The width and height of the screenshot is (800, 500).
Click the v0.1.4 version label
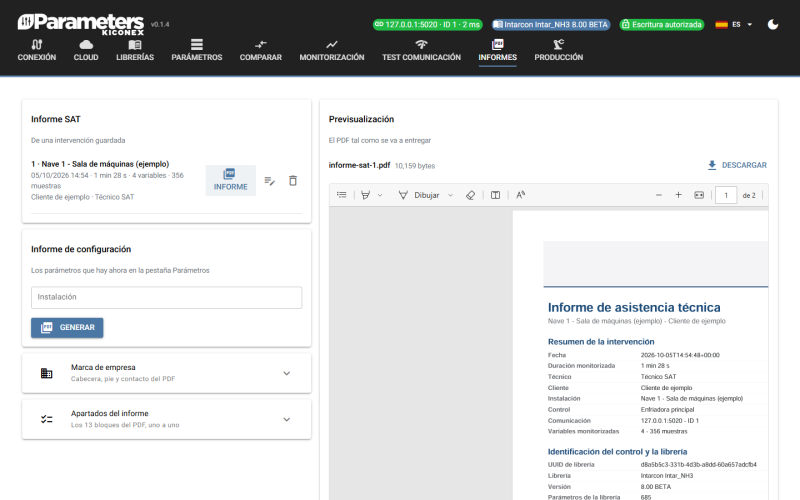[x=160, y=24]
